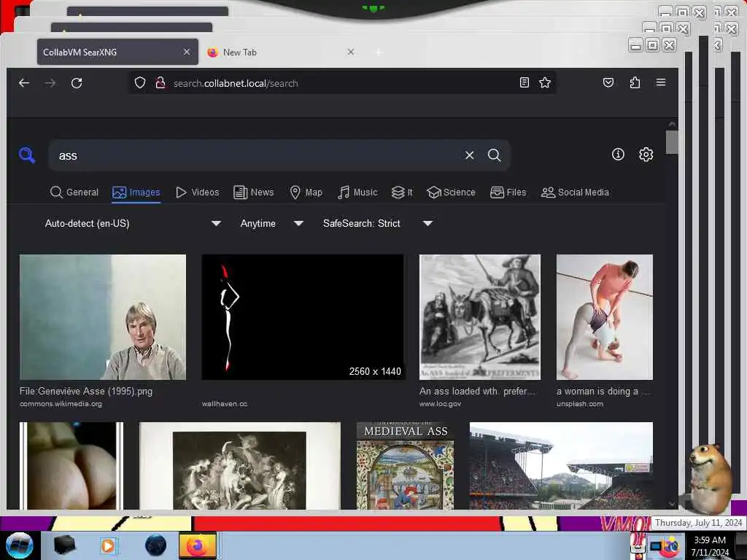Open the black folder taskbar icon
This screenshot has width=747, height=560.
tap(64, 545)
